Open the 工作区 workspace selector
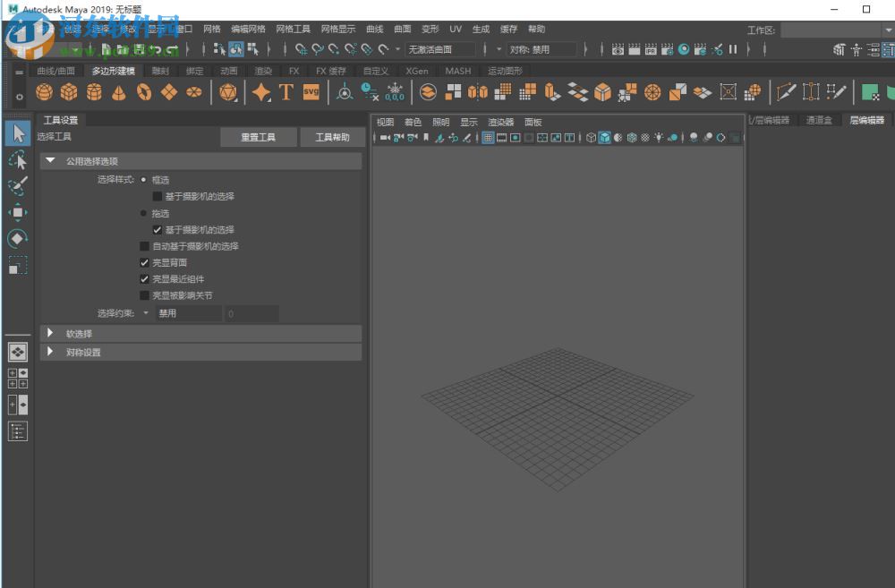 point(836,30)
